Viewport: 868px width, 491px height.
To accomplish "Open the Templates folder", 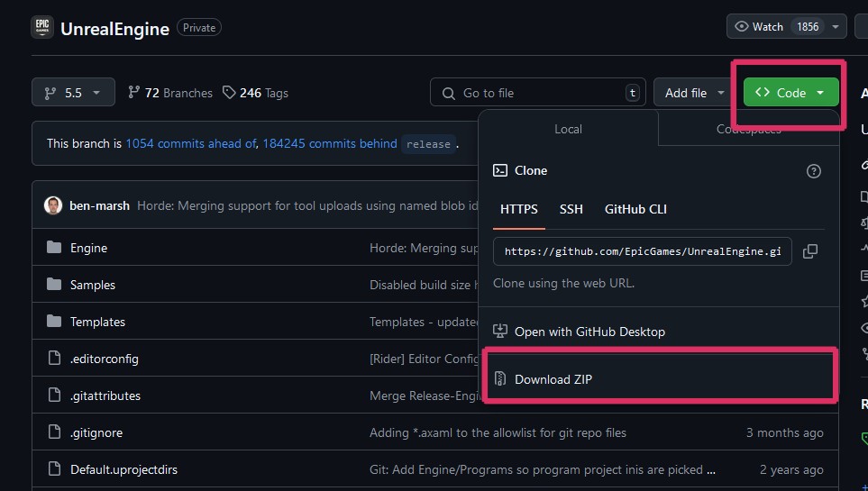I will click(x=97, y=322).
